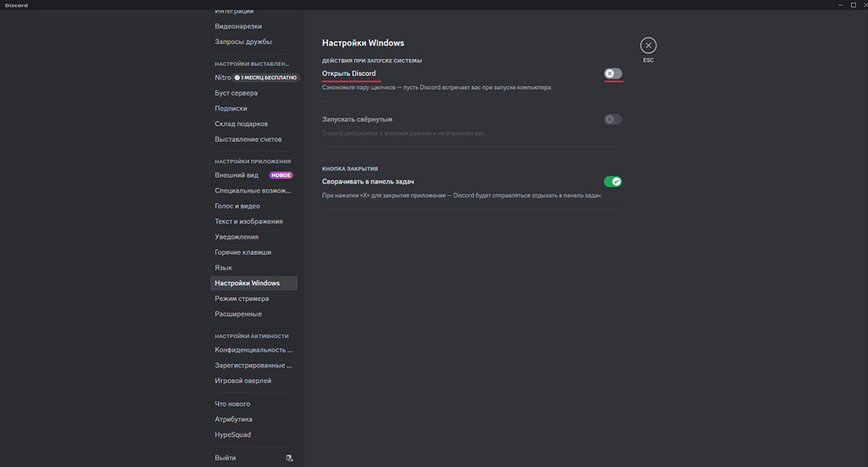This screenshot has height=467, width=868.
Task: Open Игровой оверлей settings
Action: point(242,380)
